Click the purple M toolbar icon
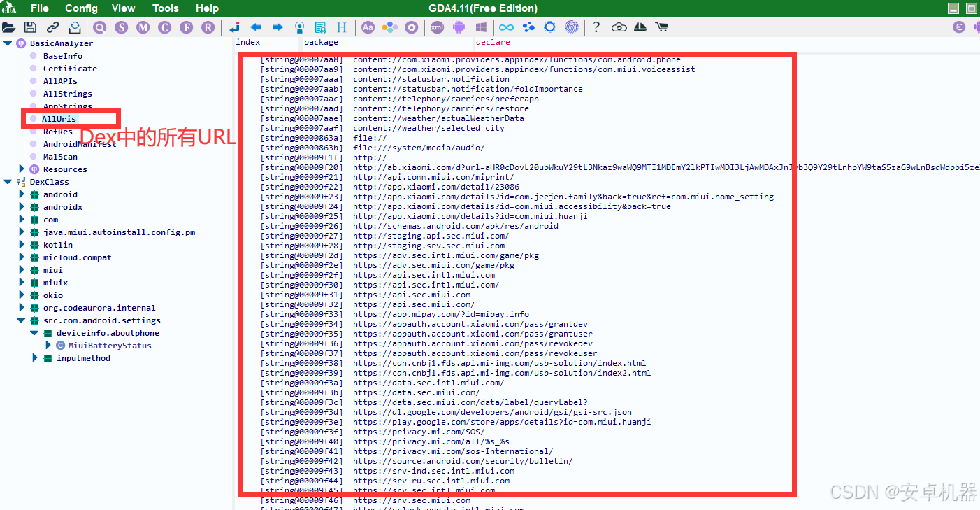980x510 pixels. [143, 27]
